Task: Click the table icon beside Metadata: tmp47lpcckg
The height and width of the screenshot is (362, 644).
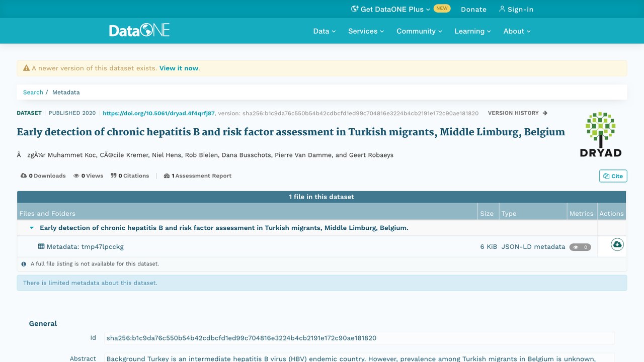Action: 41,246
